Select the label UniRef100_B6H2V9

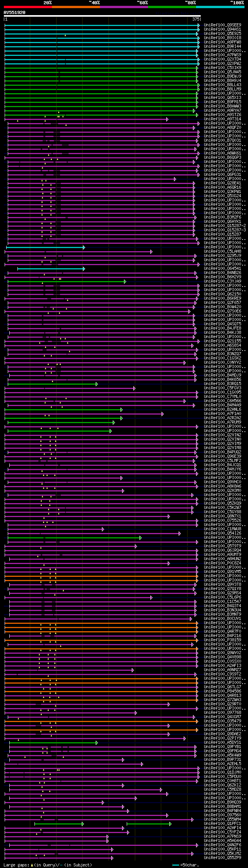point(222,277)
